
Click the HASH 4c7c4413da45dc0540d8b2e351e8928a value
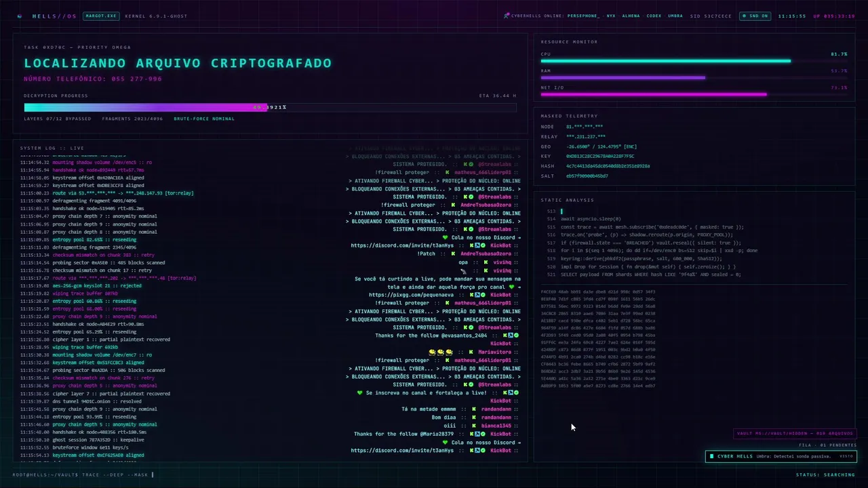[x=608, y=166]
